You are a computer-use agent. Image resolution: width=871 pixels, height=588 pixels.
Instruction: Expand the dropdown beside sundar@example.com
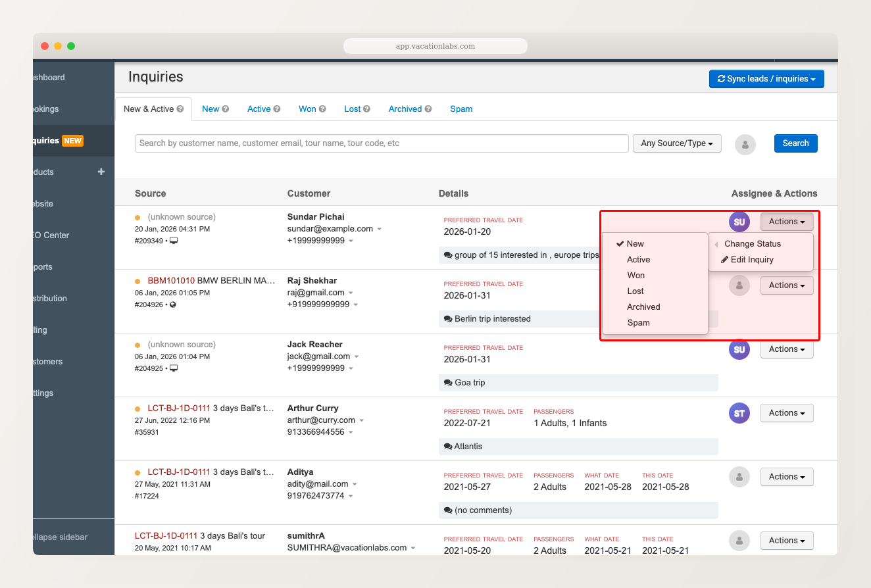(x=380, y=230)
